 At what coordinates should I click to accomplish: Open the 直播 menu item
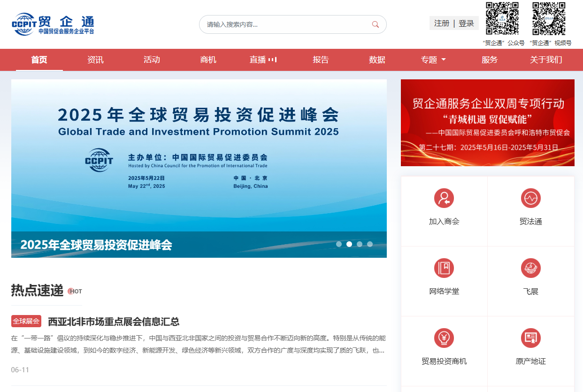258,60
